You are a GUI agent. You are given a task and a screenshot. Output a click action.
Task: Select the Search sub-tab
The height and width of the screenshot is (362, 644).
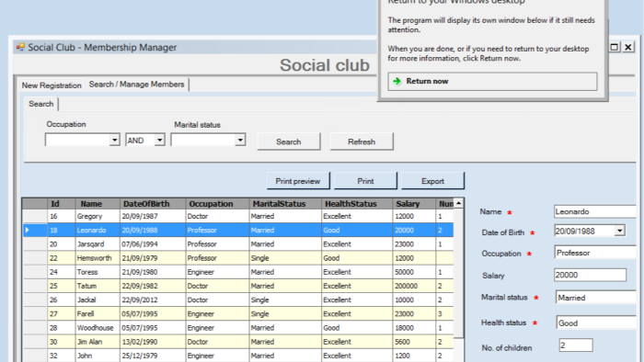41,104
